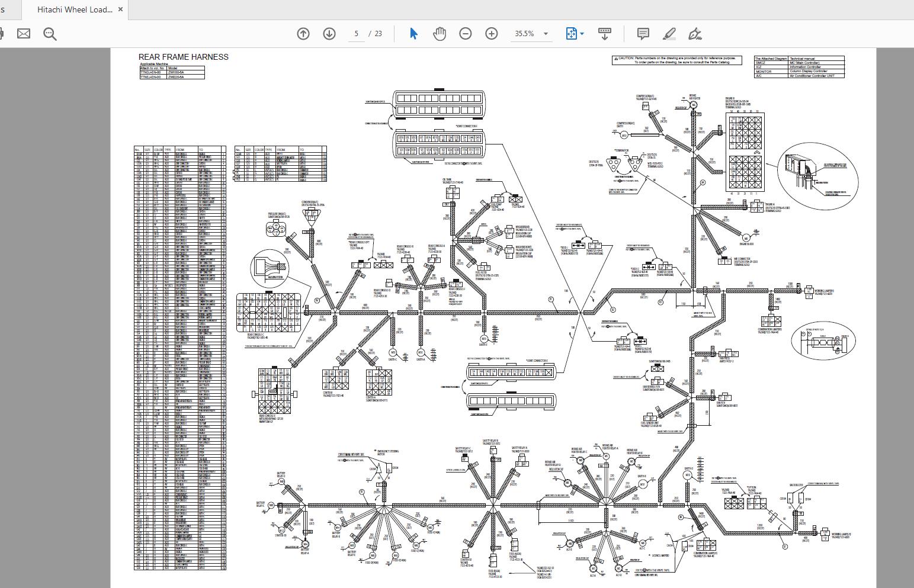Image resolution: width=914 pixels, height=588 pixels.
Task: Open the Find search tool
Action: point(50,33)
